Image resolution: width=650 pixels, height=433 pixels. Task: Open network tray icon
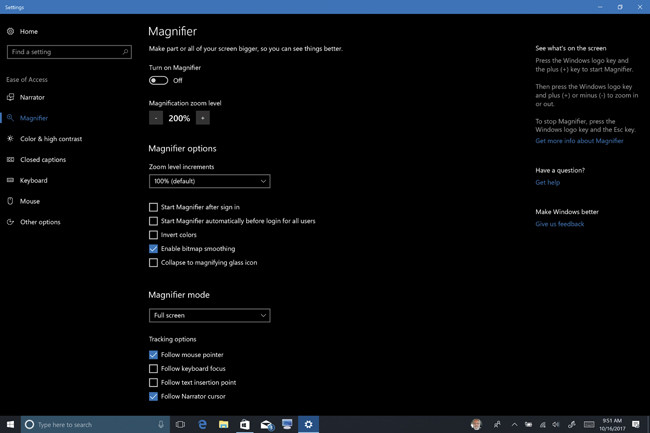coord(542,424)
